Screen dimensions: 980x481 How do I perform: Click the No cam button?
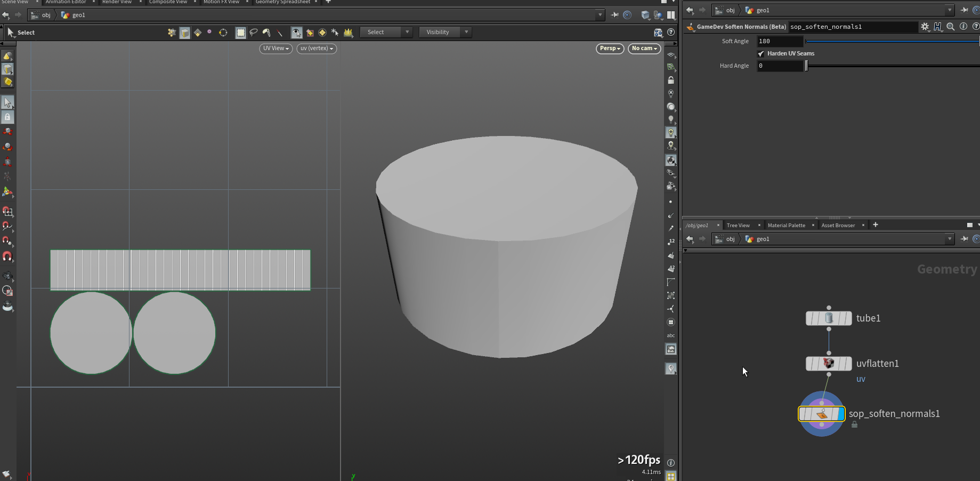pos(644,49)
